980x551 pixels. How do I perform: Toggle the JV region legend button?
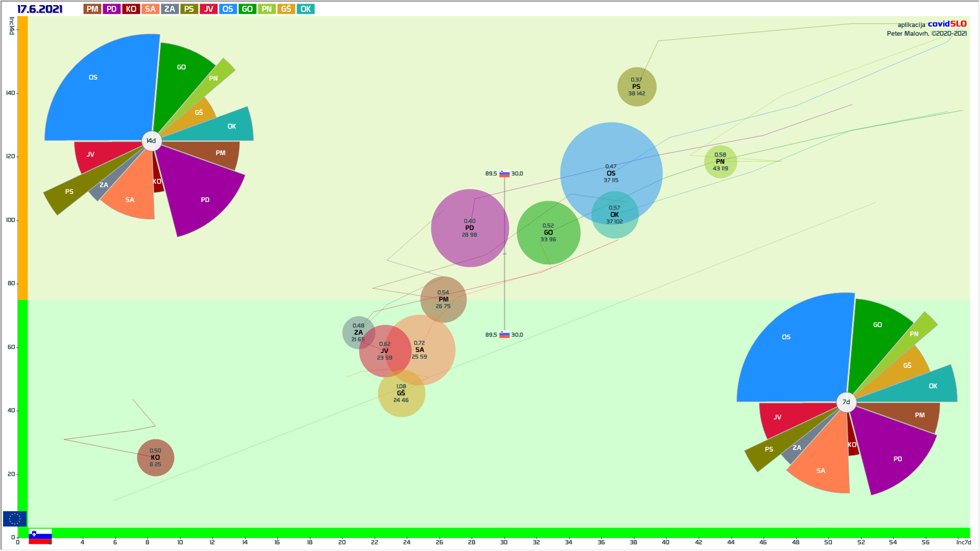click(x=208, y=9)
